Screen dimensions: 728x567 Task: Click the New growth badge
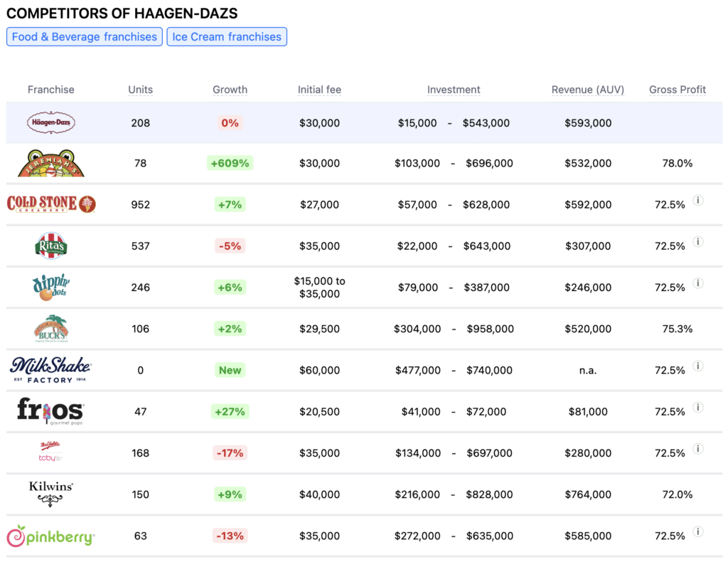[x=230, y=370]
